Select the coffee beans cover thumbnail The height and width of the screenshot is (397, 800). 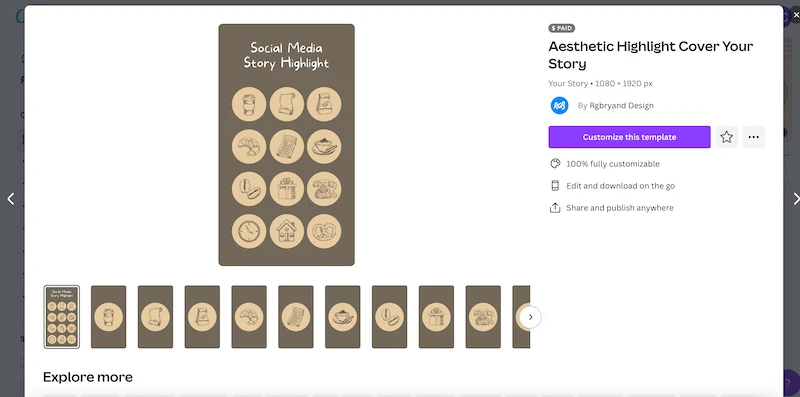(389, 317)
